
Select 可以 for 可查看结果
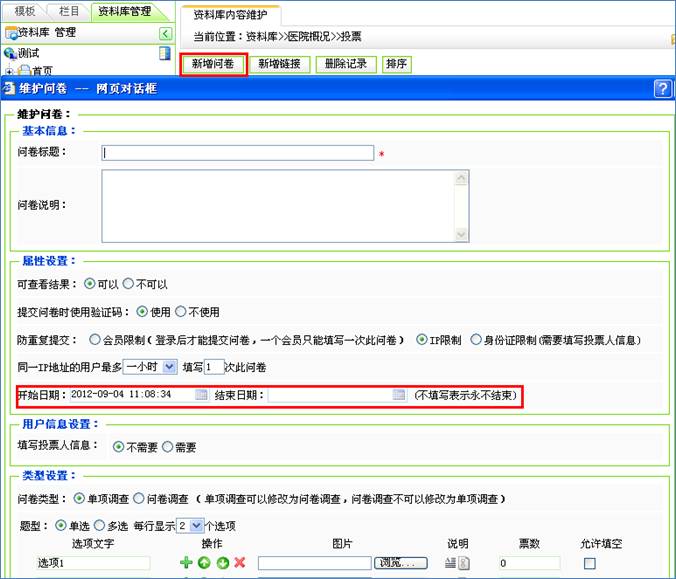[90, 284]
